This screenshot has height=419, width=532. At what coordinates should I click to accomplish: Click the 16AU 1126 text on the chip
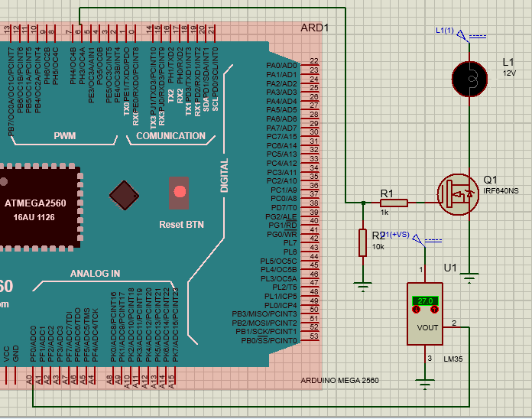(34, 217)
